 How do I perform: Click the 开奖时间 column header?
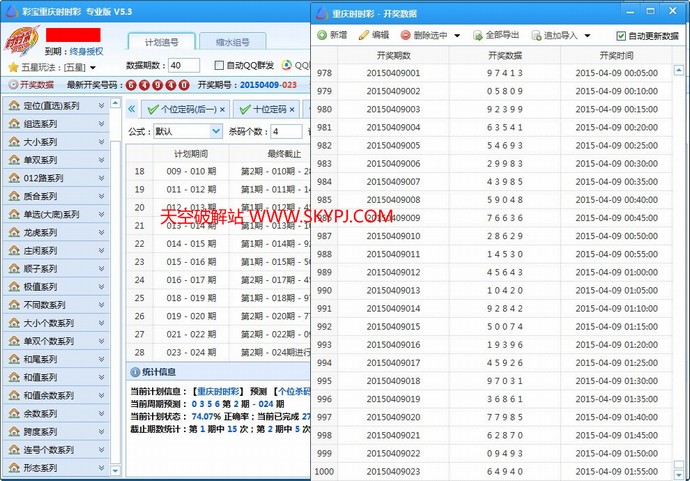click(x=616, y=55)
